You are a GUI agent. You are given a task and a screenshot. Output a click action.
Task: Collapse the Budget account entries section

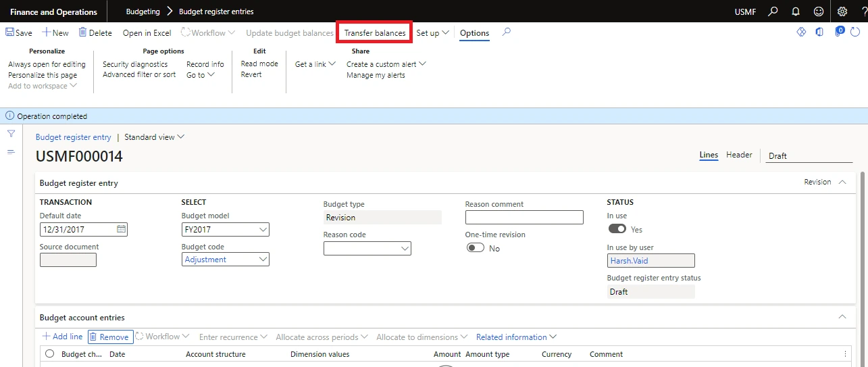pyautogui.click(x=842, y=316)
